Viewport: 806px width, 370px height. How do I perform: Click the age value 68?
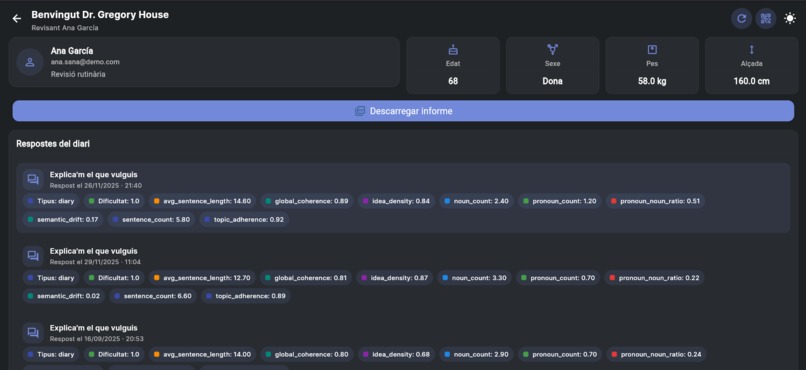(x=453, y=81)
